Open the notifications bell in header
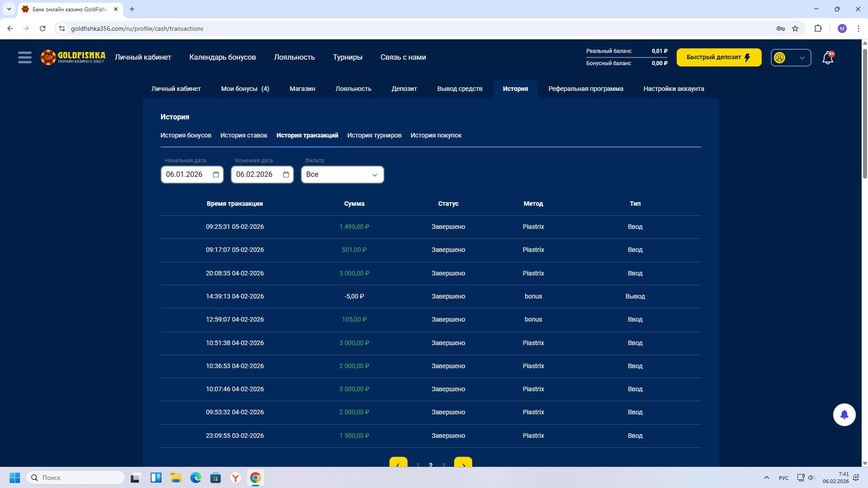868x488 pixels. 827,58
